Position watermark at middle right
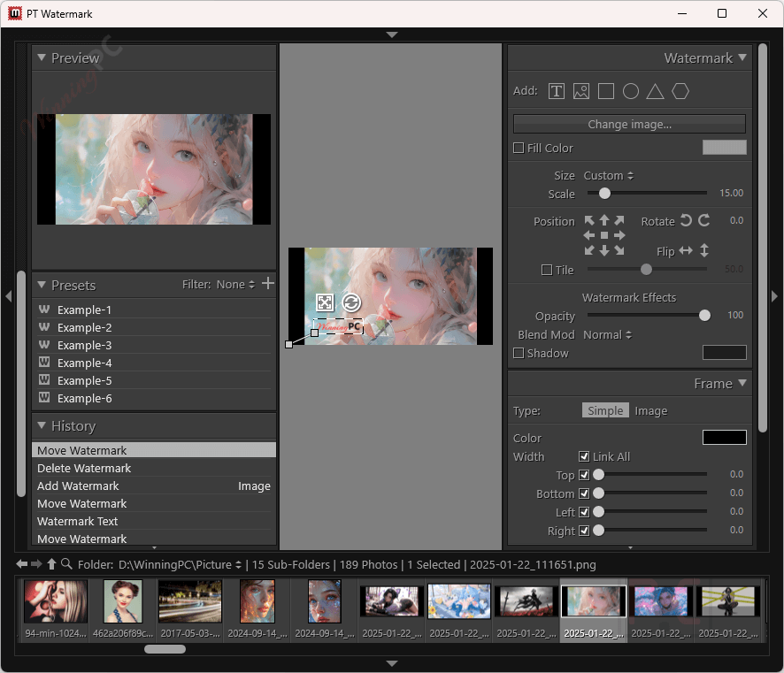This screenshot has height=673, width=784. click(x=619, y=235)
